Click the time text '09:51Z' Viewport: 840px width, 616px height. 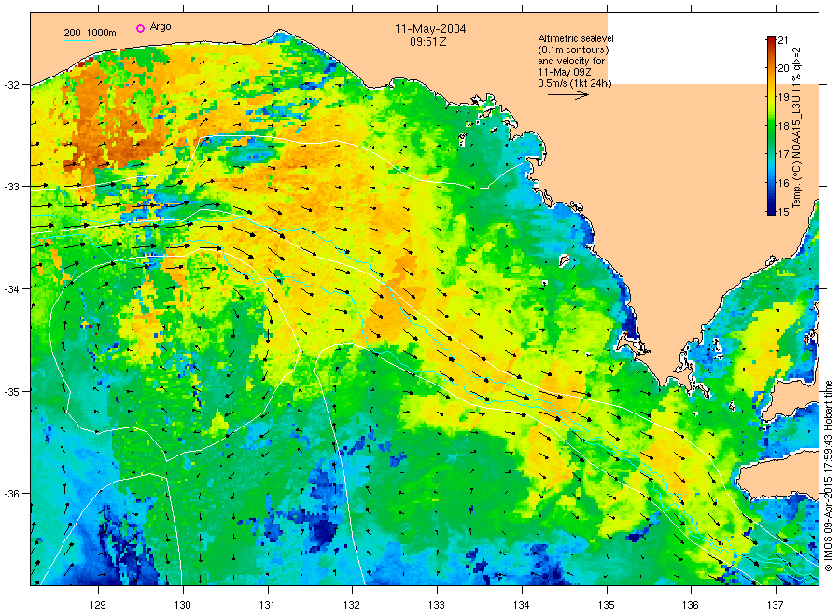coord(428,42)
